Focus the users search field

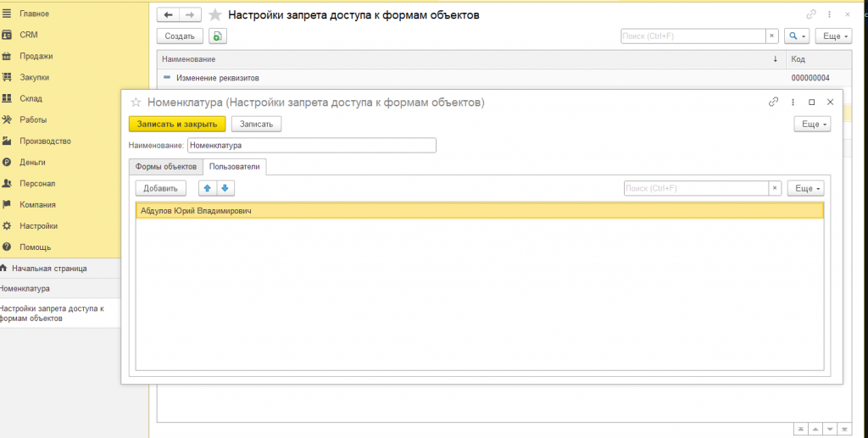pos(696,188)
